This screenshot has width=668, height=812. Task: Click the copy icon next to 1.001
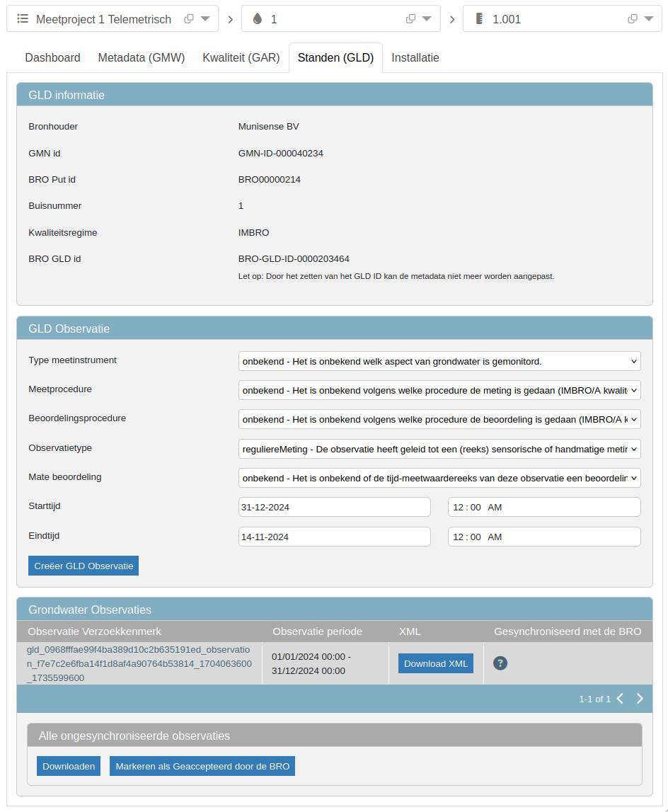tap(633, 19)
